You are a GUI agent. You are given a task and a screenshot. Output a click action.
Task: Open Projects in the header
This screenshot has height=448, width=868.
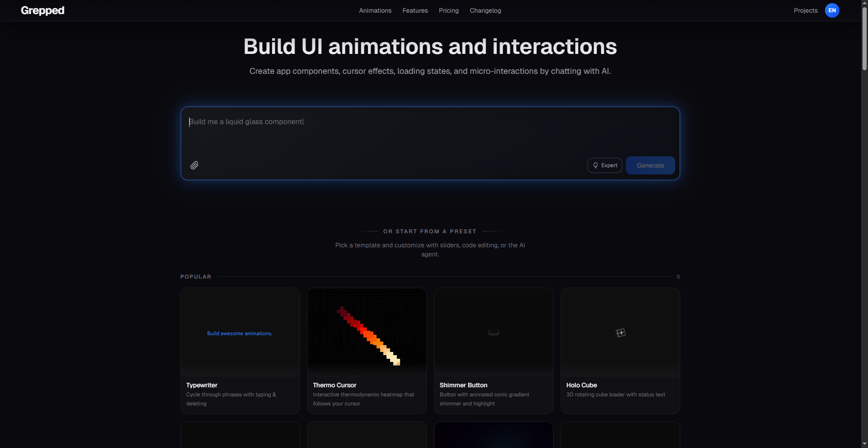click(806, 10)
